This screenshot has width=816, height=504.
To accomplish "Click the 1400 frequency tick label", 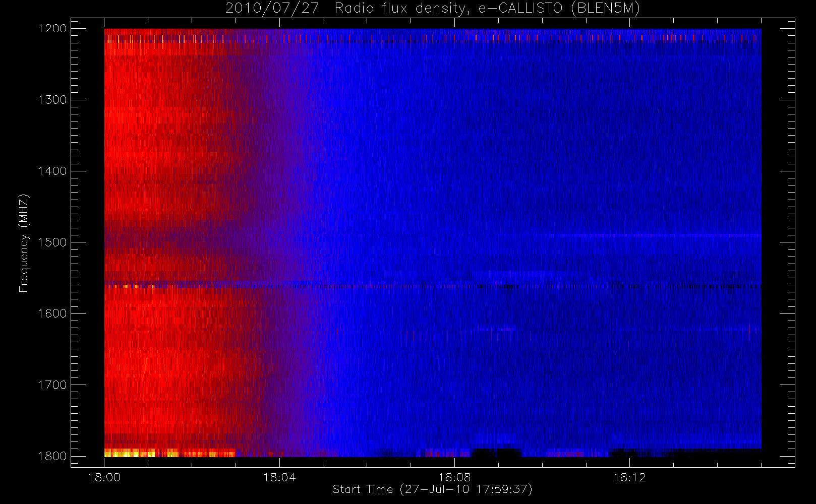I will click(x=52, y=171).
